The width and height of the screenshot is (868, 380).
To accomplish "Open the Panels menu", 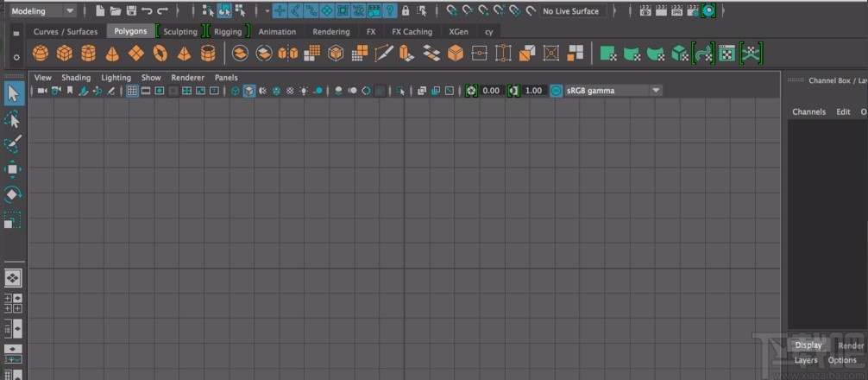I will point(226,78).
